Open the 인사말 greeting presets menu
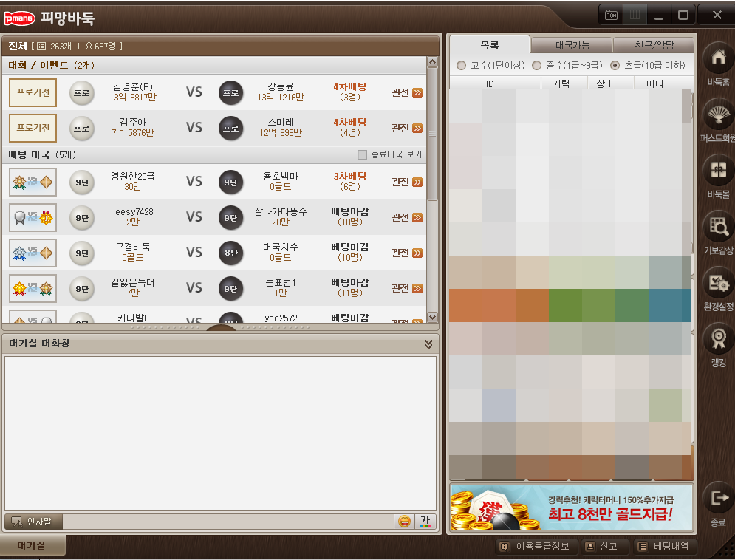 pos(33,521)
